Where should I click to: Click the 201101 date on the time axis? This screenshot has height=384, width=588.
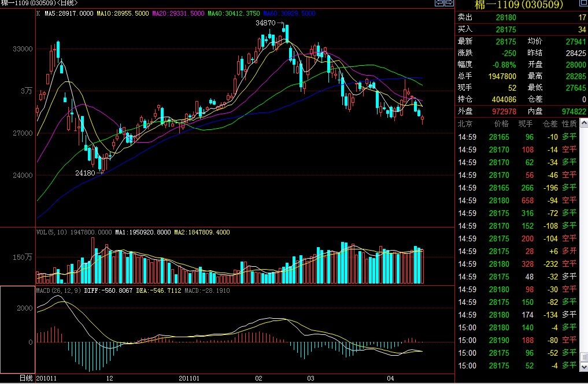click(190, 378)
